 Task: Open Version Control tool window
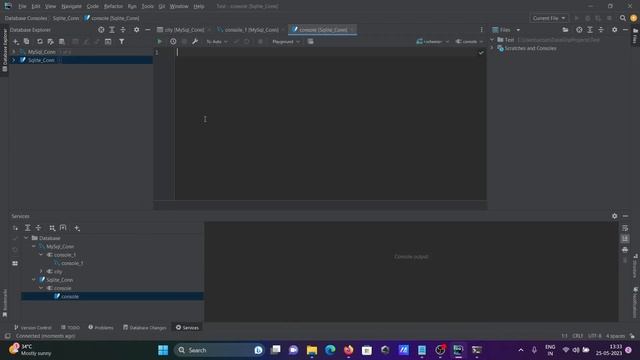(x=33, y=327)
